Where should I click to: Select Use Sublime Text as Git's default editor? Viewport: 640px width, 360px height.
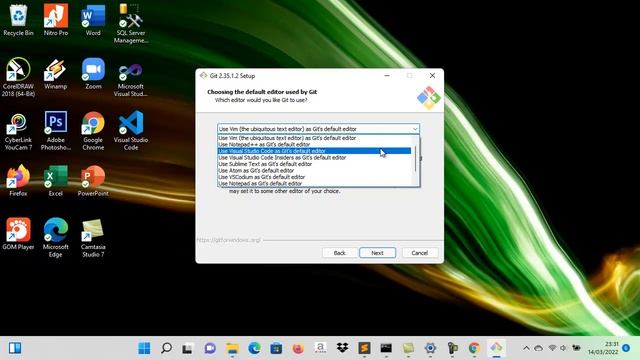(x=314, y=164)
